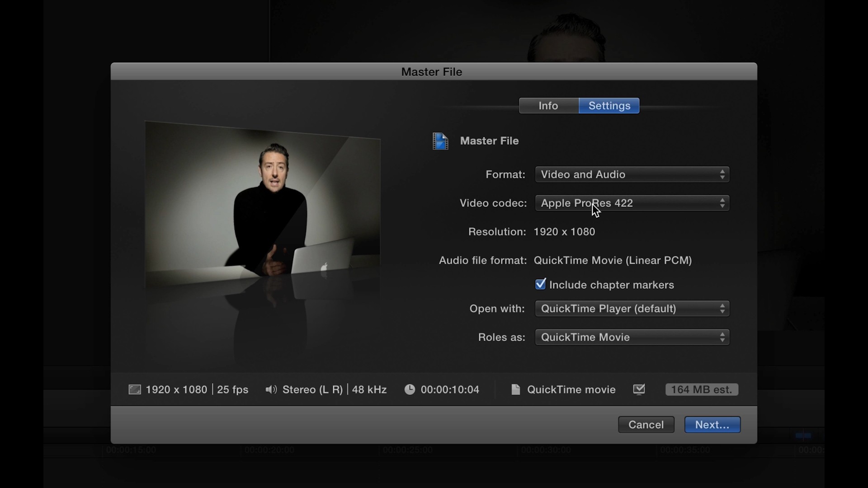
Task: Open the Open with dropdown
Action: coord(632,309)
